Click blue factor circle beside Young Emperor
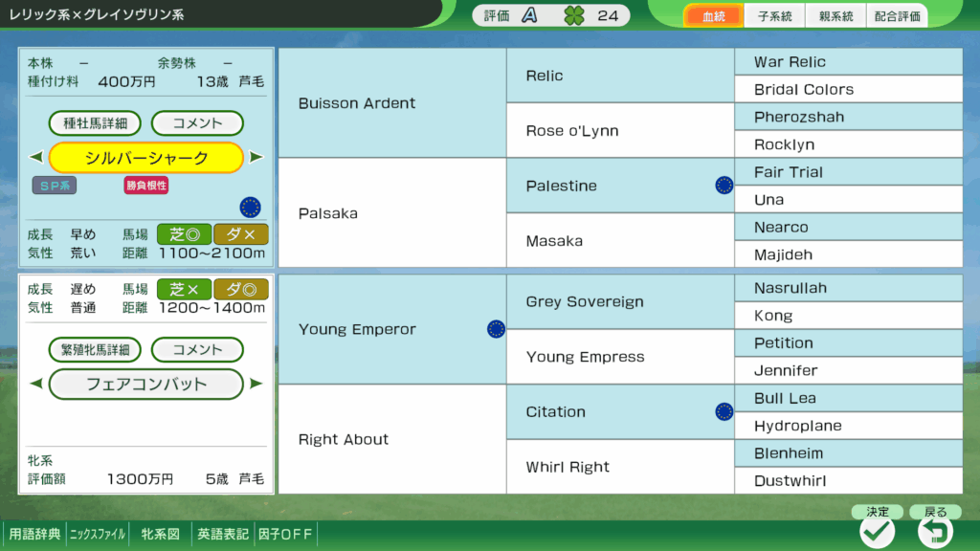Image resolution: width=980 pixels, height=551 pixels. [496, 329]
